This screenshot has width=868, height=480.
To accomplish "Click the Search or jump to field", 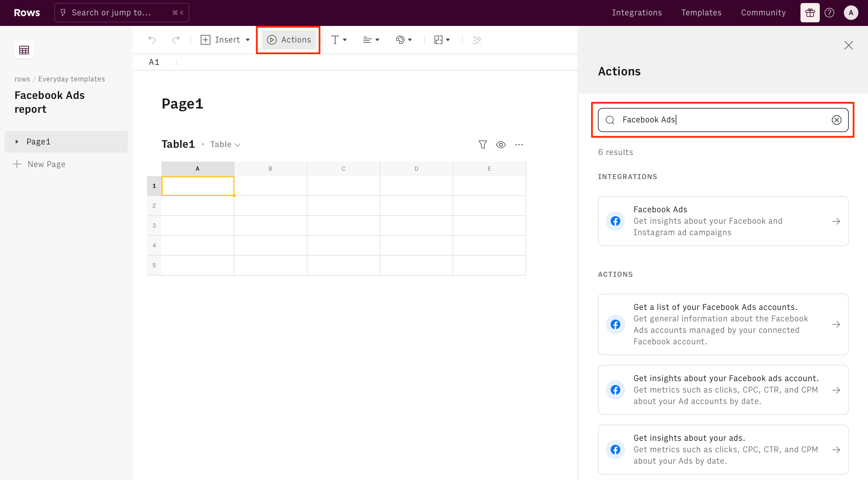I will (121, 13).
